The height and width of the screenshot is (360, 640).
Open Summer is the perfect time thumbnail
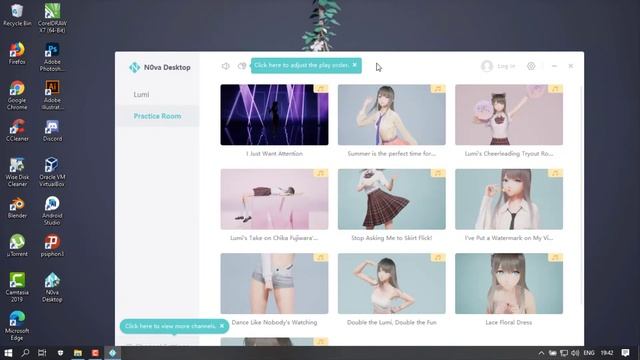[391, 115]
